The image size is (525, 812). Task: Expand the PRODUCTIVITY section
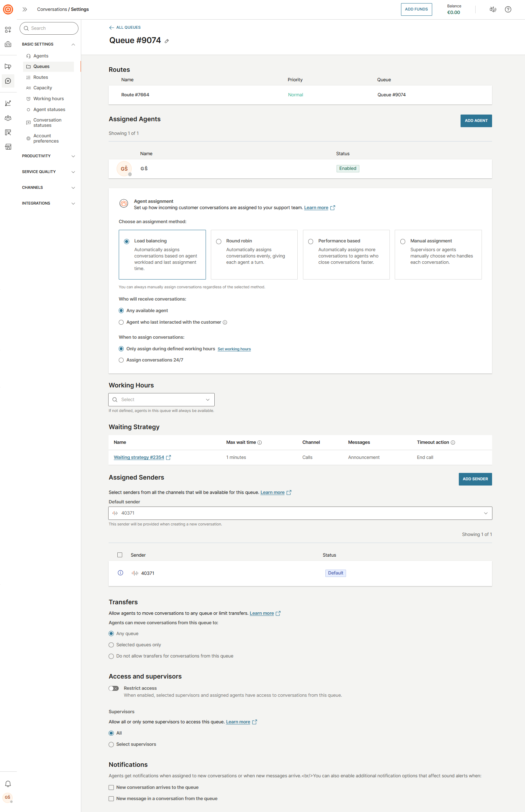pos(49,156)
